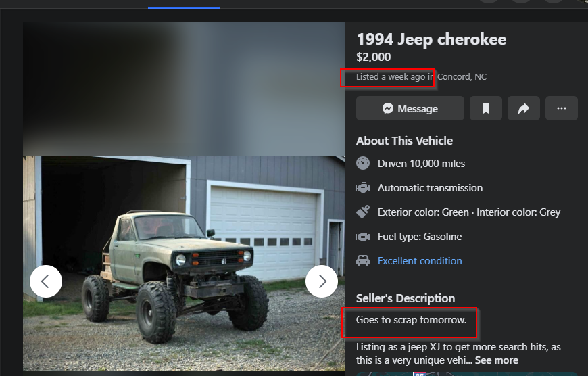Viewport: 588px width, 376px height.
Task: Click the Seller's Description heading
Action: (406, 298)
